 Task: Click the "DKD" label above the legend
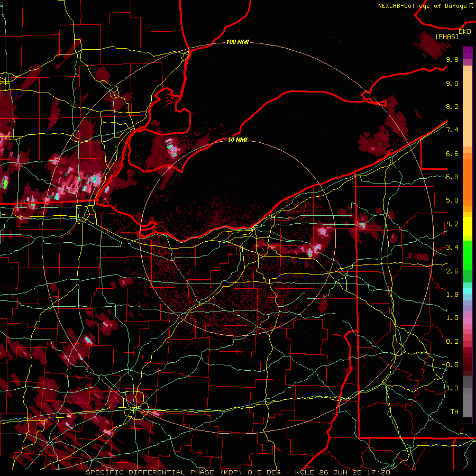(464, 32)
